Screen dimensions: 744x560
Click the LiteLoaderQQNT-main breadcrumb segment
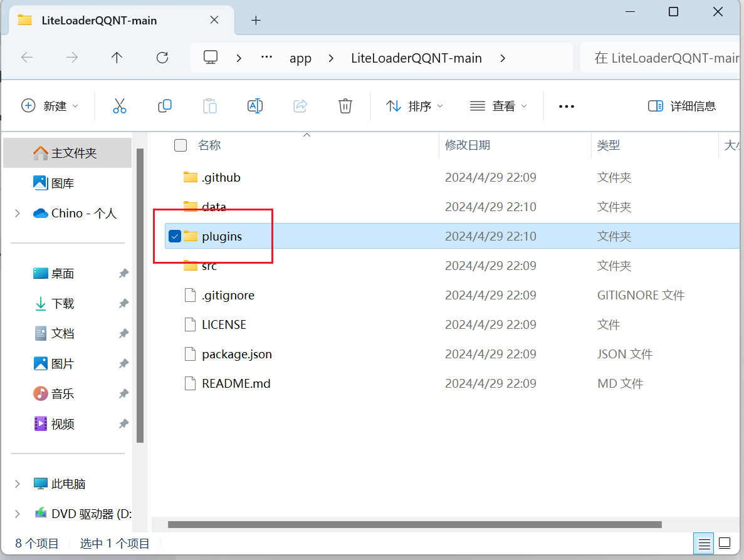tap(416, 58)
